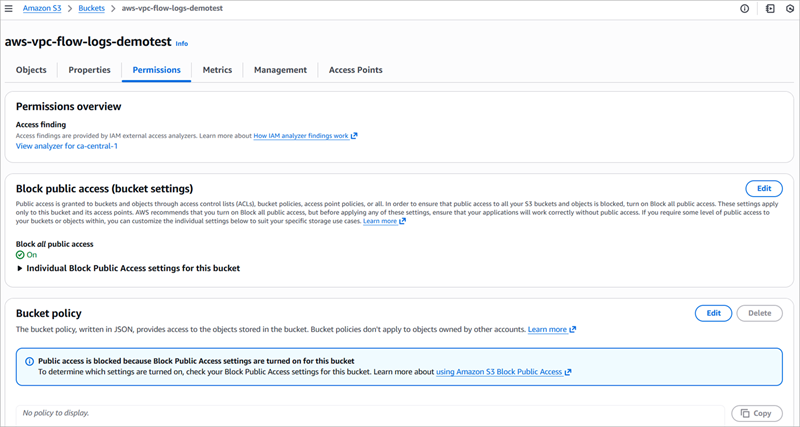Open using Amazon S3 Block Public Access link
Viewport: 800px width, 427px height.
504,372
